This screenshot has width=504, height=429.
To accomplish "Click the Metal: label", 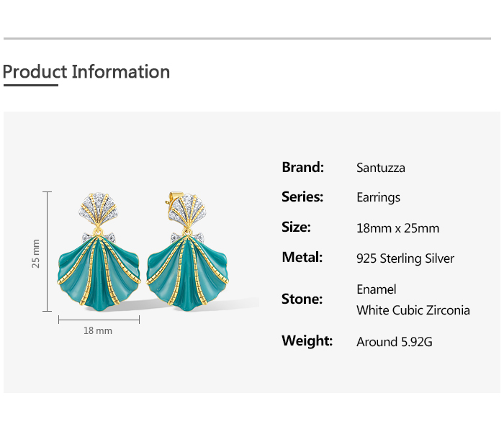I will pos(302,257).
